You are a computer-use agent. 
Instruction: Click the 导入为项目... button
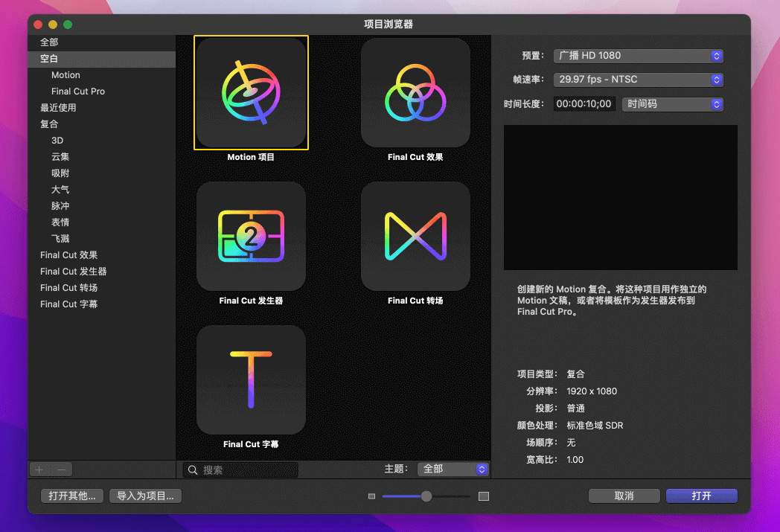pyautogui.click(x=145, y=496)
